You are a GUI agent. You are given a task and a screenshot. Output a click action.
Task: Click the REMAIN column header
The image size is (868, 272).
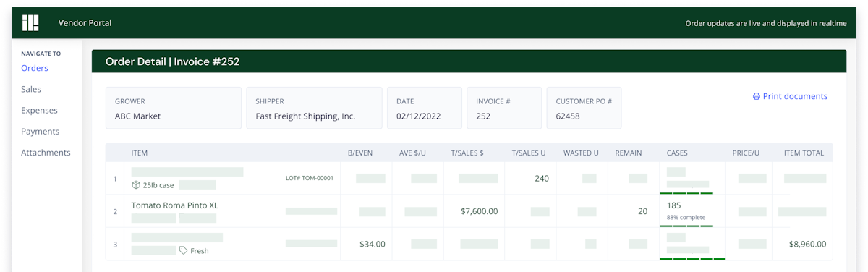(x=629, y=153)
